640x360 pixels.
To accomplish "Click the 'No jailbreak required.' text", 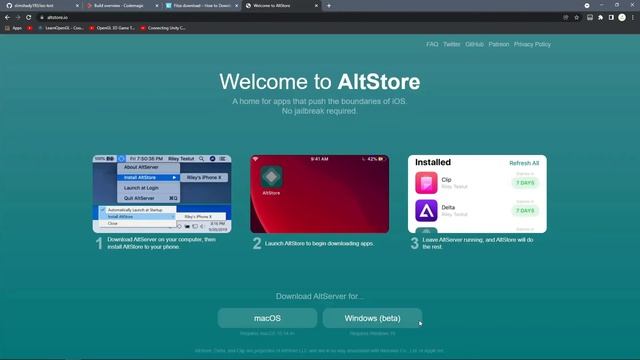I will (x=320, y=111).
